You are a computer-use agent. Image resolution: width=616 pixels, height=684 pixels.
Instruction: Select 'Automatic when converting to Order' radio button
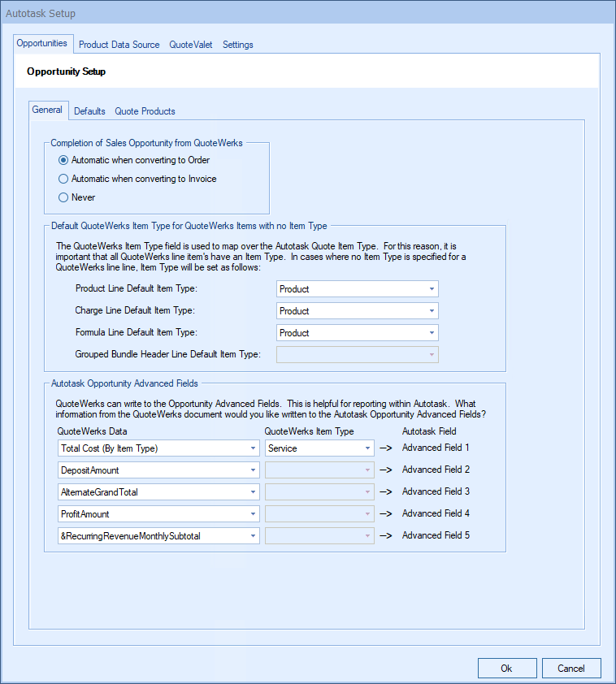tap(64, 160)
